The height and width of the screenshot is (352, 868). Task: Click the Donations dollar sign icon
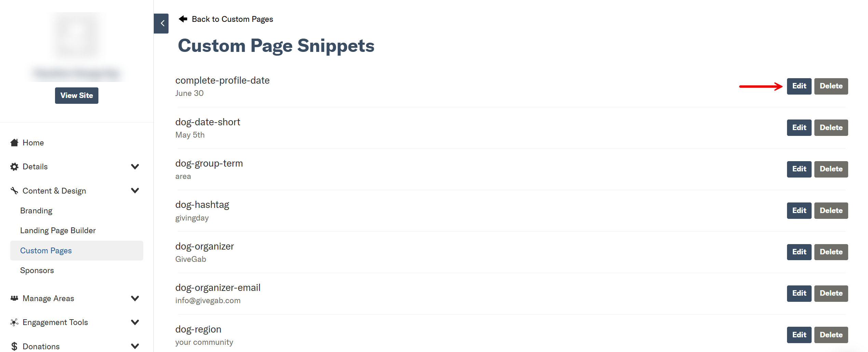click(14, 346)
